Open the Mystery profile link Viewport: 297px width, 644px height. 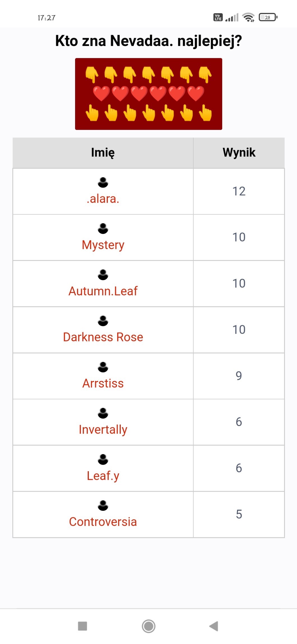103,245
